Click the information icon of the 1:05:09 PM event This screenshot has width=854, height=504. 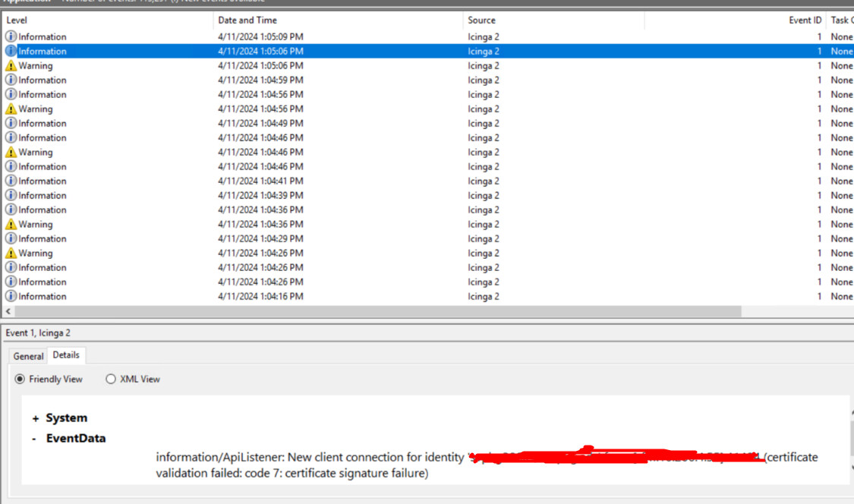[x=11, y=36]
